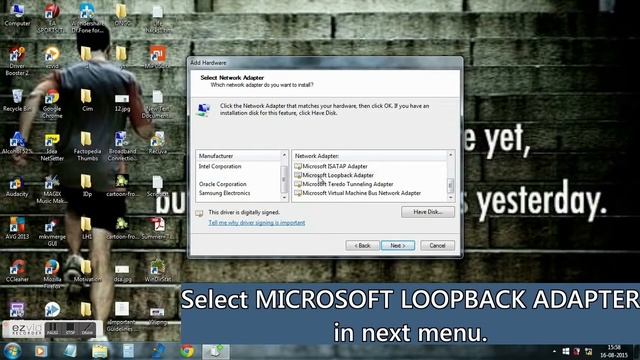
Task: Click Stop in the ezvid recorder widget
Action: (70, 329)
